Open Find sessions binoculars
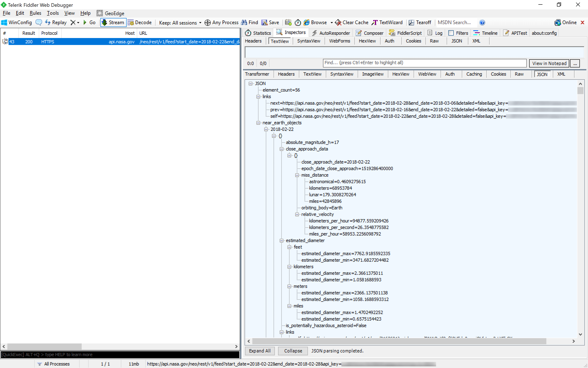The width and height of the screenshot is (588, 368). click(x=249, y=22)
